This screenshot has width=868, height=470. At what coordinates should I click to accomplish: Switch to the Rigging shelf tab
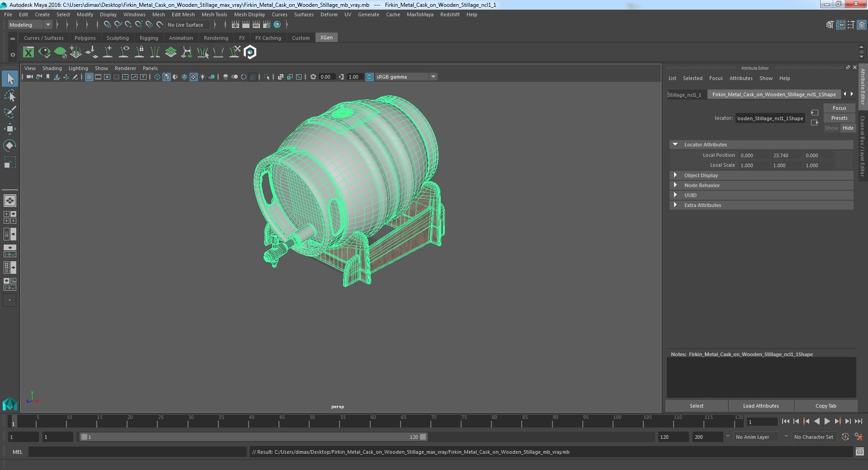point(149,38)
